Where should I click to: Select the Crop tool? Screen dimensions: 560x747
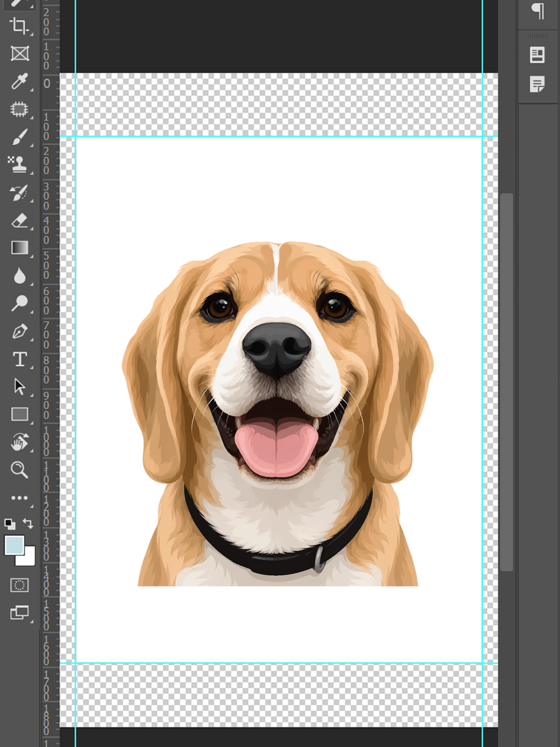(19, 26)
